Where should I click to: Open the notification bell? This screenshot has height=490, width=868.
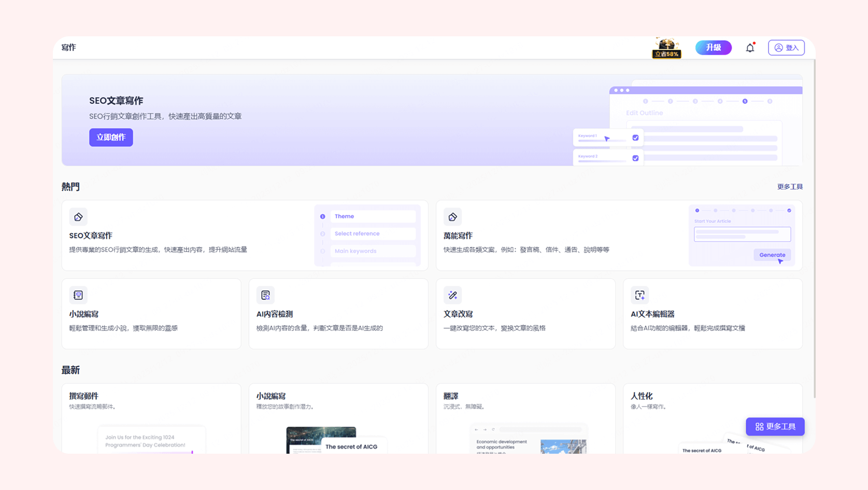pos(750,47)
